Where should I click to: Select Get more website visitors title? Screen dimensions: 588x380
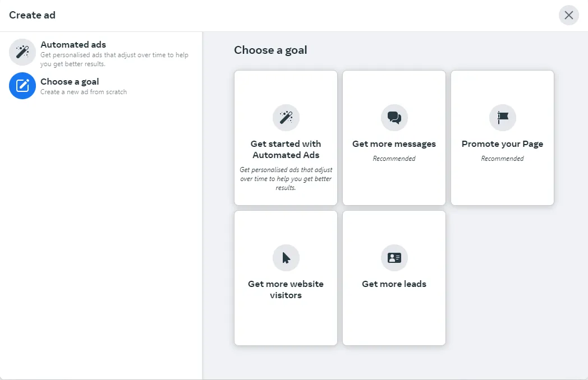click(286, 289)
